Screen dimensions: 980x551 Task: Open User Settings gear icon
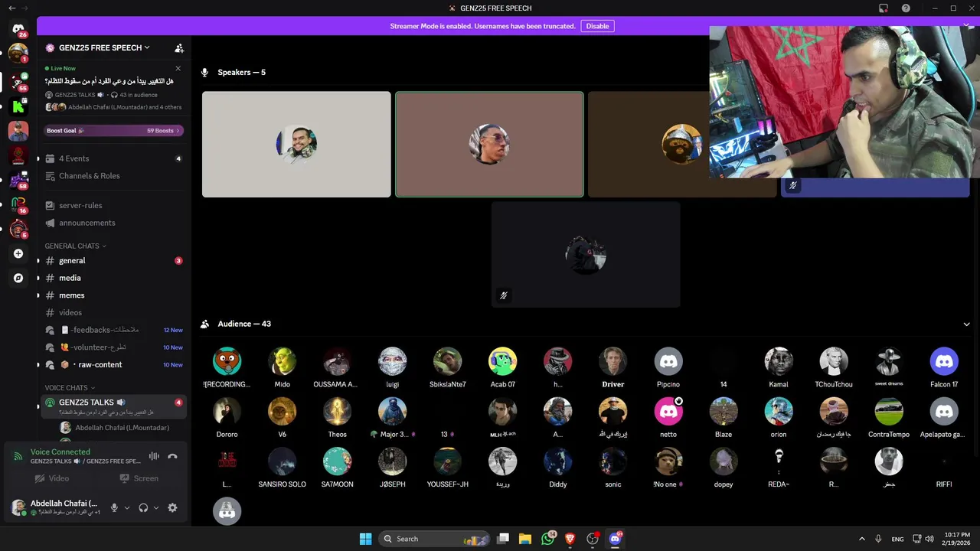click(172, 507)
